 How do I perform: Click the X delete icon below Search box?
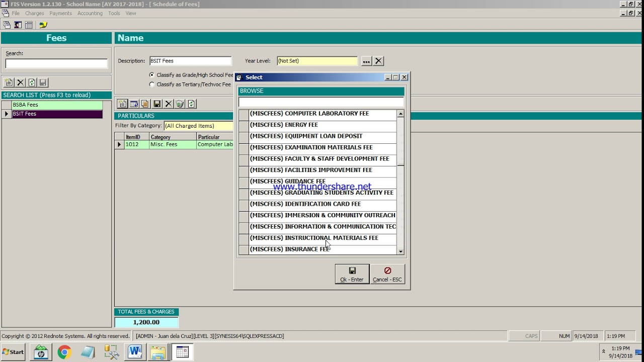21,82
